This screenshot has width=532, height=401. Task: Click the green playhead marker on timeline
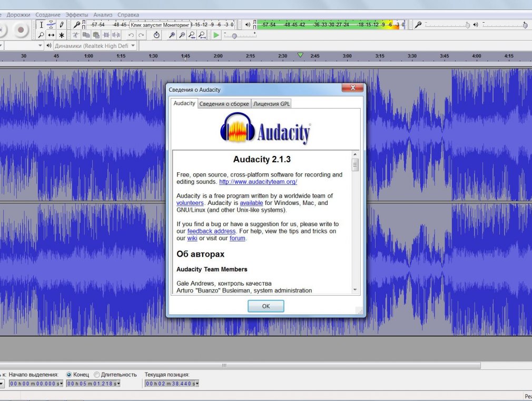pyautogui.click(x=300, y=55)
